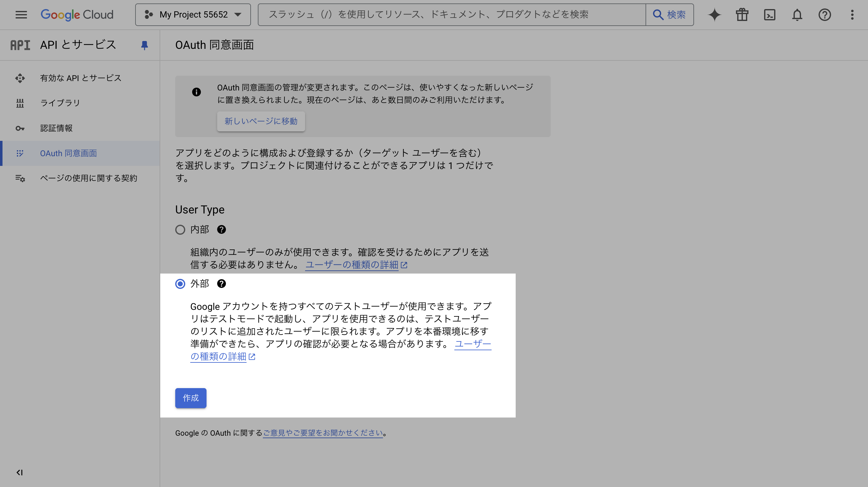Open the hamburger navigation menu
Viewport: 868px width, 487px height.
[x=21, y=14]
